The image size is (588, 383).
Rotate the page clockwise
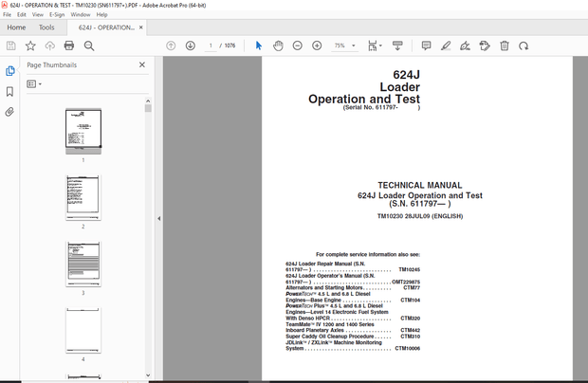coord(524,46)
